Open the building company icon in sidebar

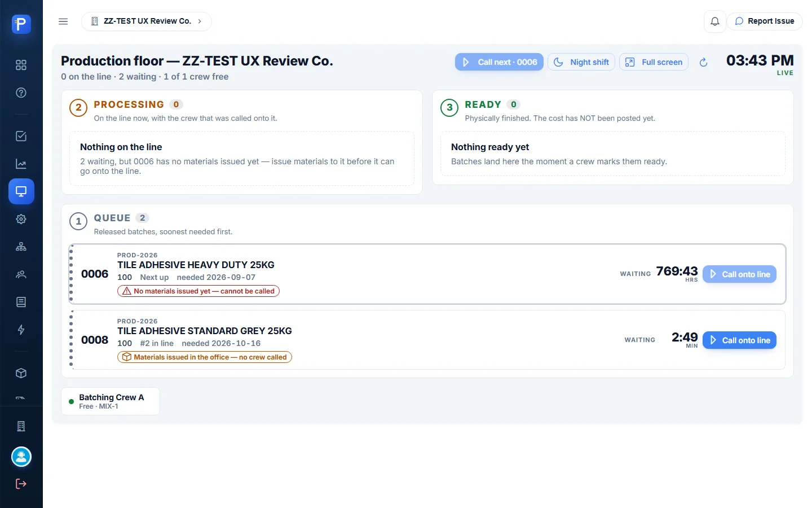[x=21, y=426]
